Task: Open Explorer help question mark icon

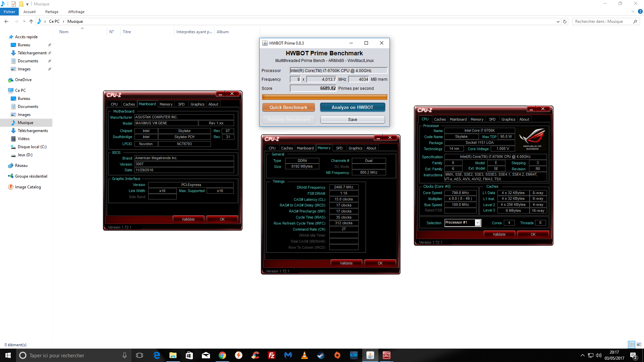Action: point(640,11)
